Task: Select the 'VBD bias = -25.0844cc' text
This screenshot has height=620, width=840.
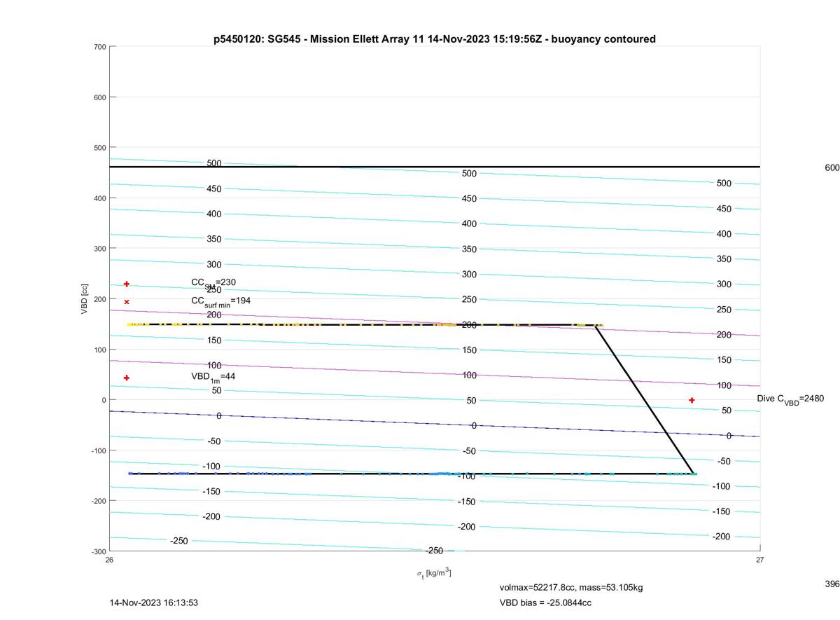Action: coord(545,602)
